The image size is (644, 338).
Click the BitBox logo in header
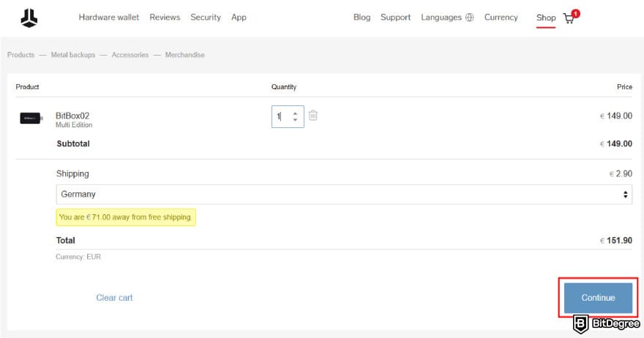[29, 18]
